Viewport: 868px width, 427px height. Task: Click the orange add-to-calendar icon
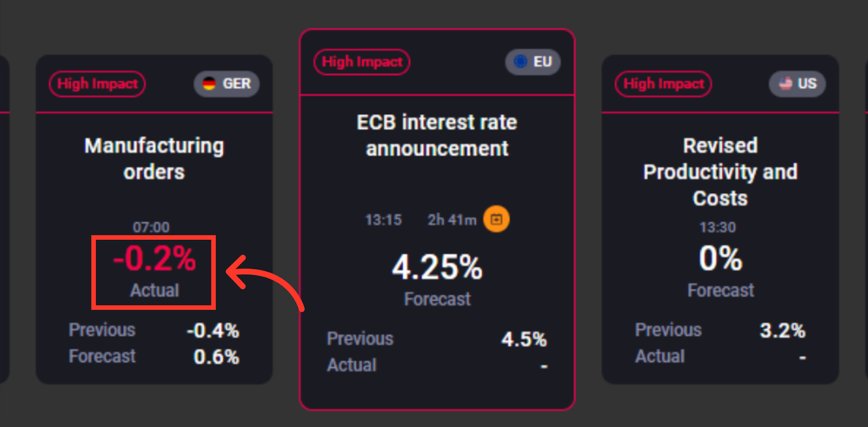point(496,219)
